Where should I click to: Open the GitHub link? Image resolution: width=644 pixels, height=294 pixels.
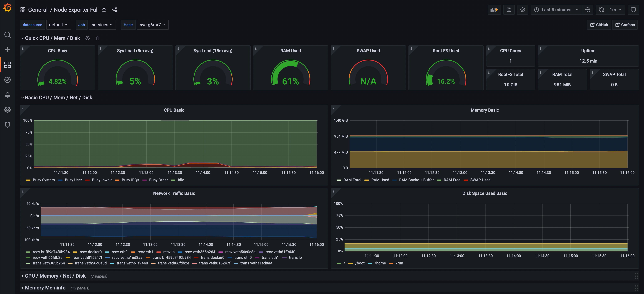point(599,25)
